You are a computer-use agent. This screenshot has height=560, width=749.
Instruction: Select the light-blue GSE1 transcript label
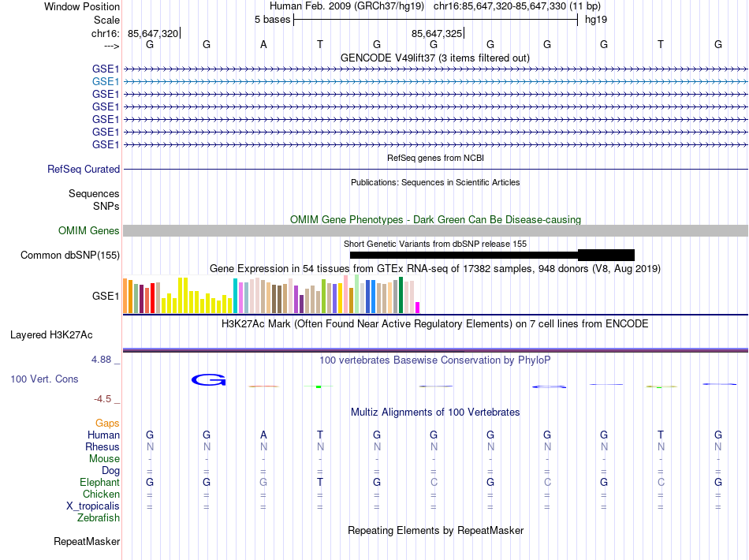[106, 82]
